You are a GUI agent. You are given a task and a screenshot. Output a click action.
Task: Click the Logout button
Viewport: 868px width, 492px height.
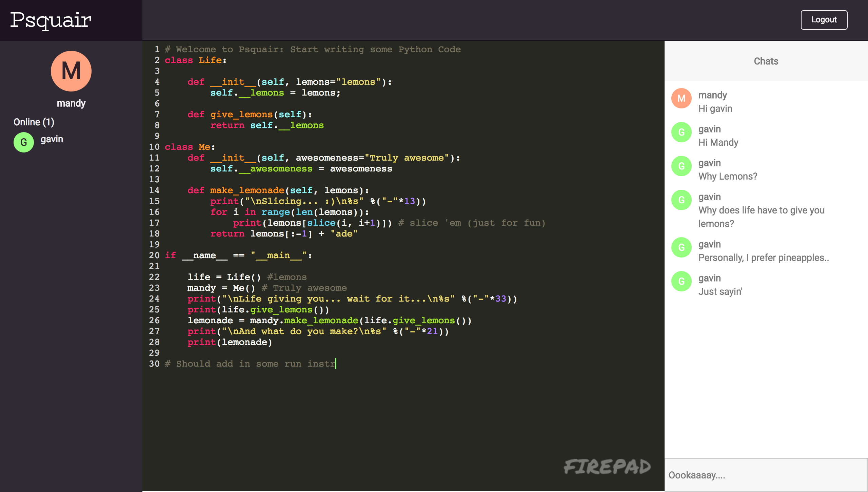(825, 20)
